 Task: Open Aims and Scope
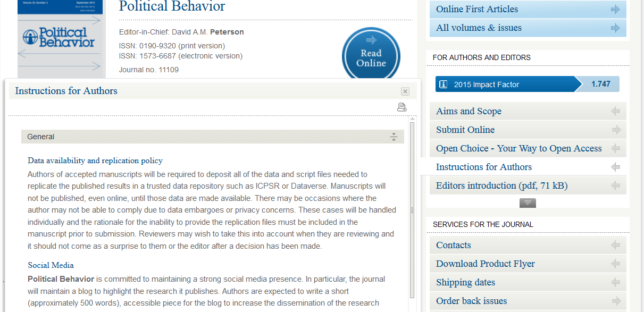[469, 111]
